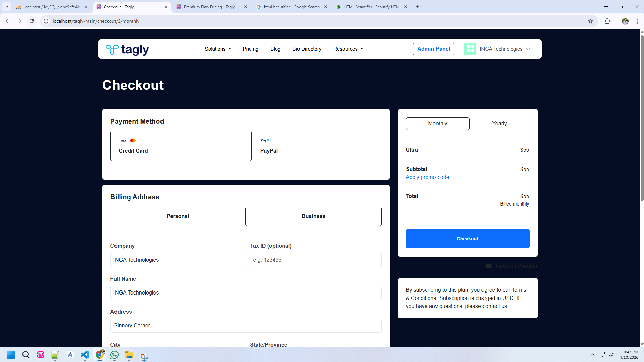The height and width of the screenshot is (362, 644).
Task: Click the Tagly logo in the header
Action: point(128,49)
